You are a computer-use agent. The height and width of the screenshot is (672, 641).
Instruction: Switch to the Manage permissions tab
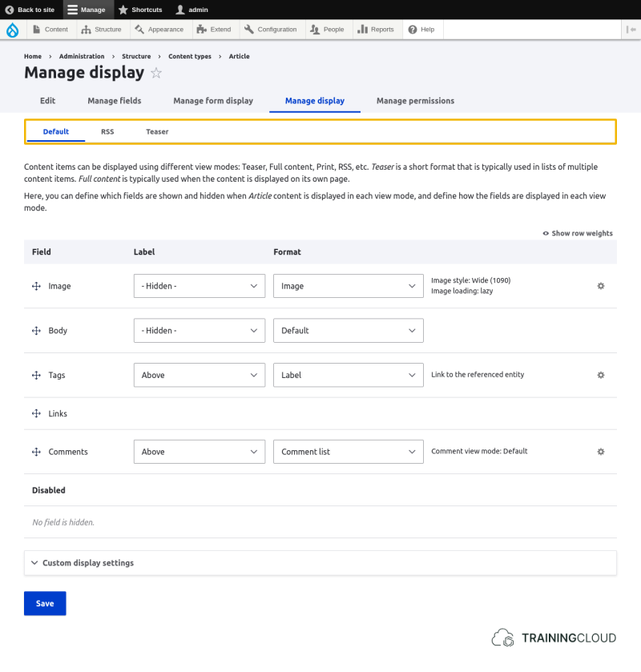[x=416, y=101]
